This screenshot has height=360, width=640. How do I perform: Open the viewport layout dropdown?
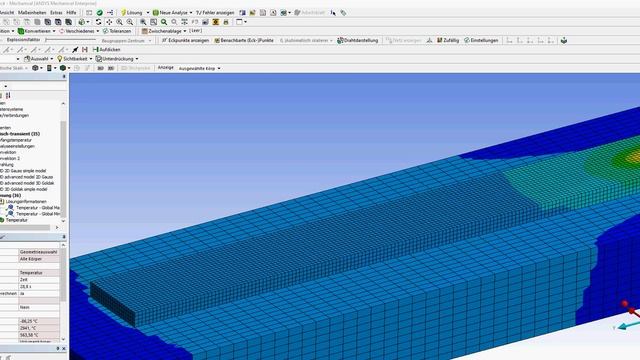(241, 22)
